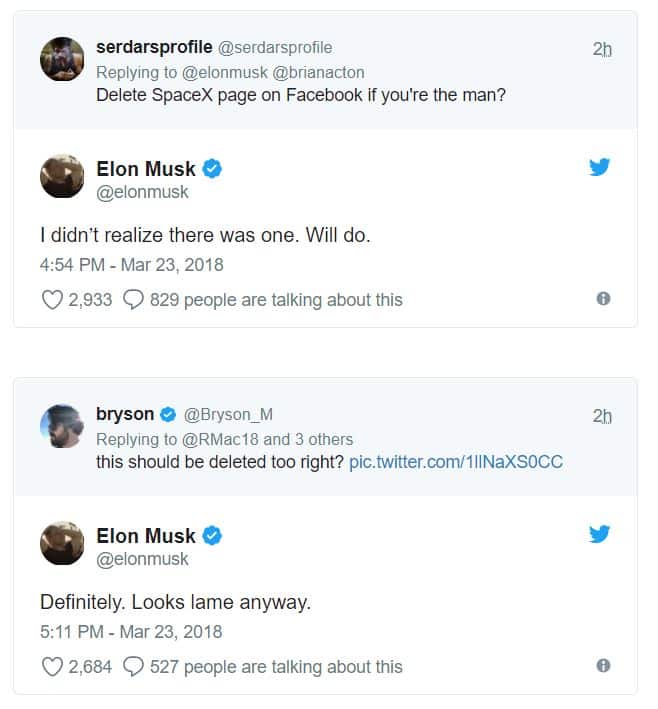Open the reply bubble showing 829 people talking

[133, 299]
